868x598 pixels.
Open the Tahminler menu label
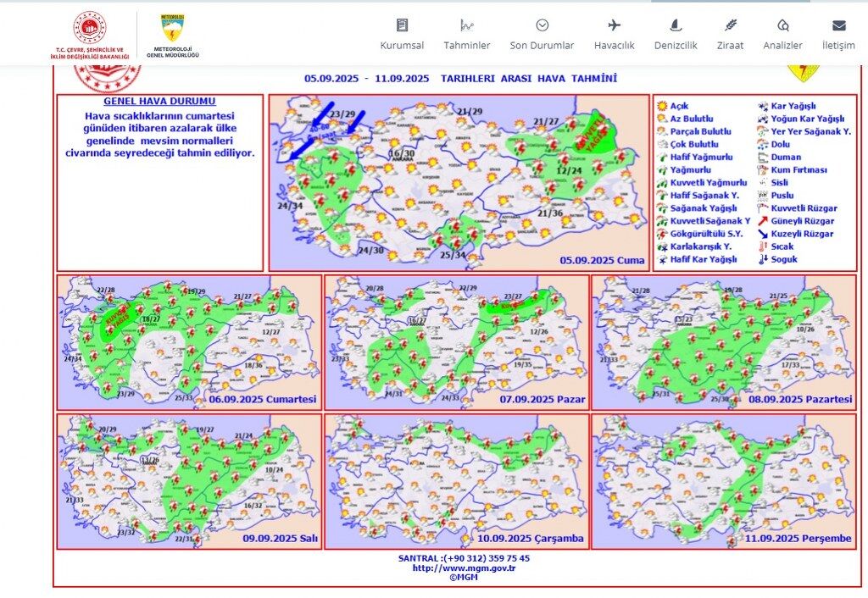(467, 46)
